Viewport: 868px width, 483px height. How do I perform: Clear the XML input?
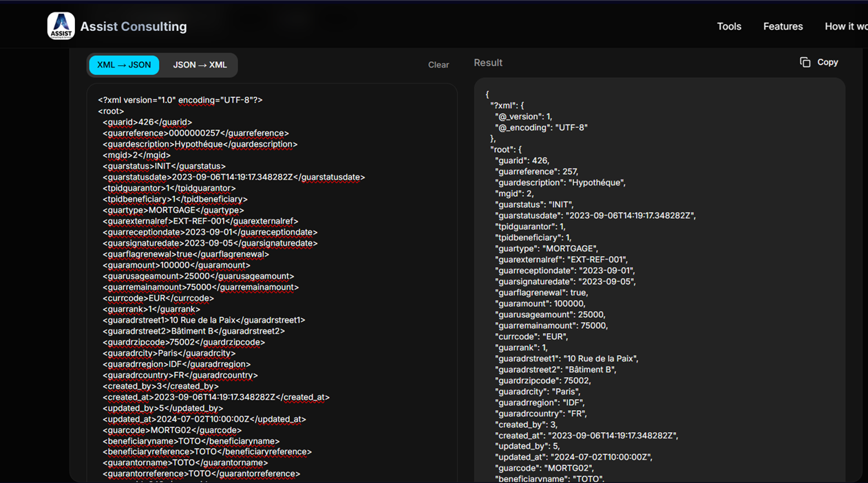click(438, 65)
